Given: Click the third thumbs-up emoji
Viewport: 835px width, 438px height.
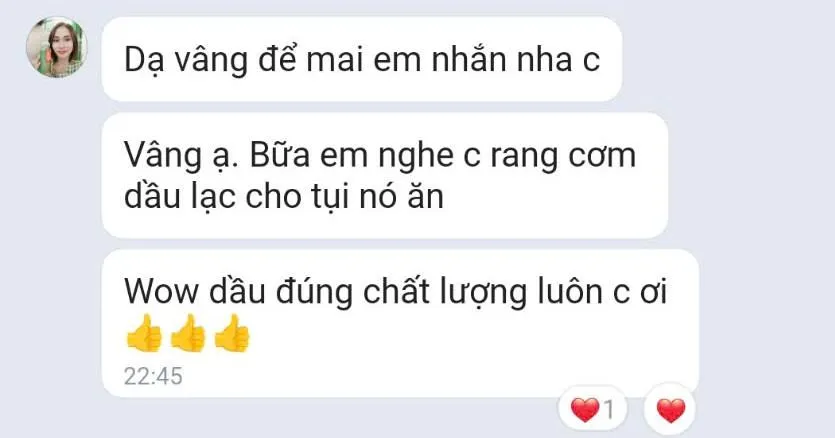Looking at the screenshot, I should (232, 334).
